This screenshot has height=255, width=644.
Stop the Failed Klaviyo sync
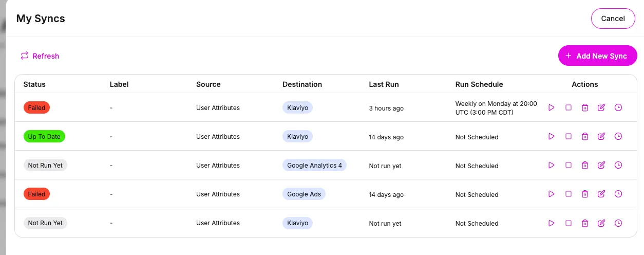point(569,107)
